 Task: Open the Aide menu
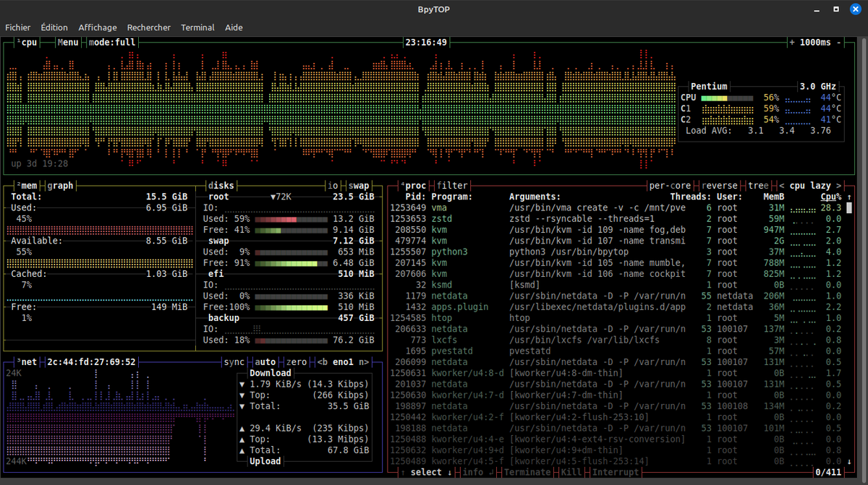coord(234,27)
